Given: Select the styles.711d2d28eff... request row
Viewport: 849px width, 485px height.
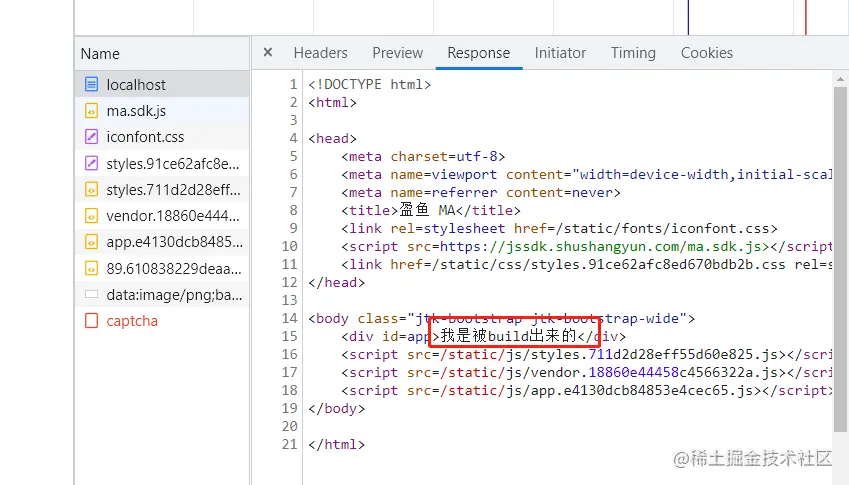Looking at the screenshot, I should click(162, 189).
